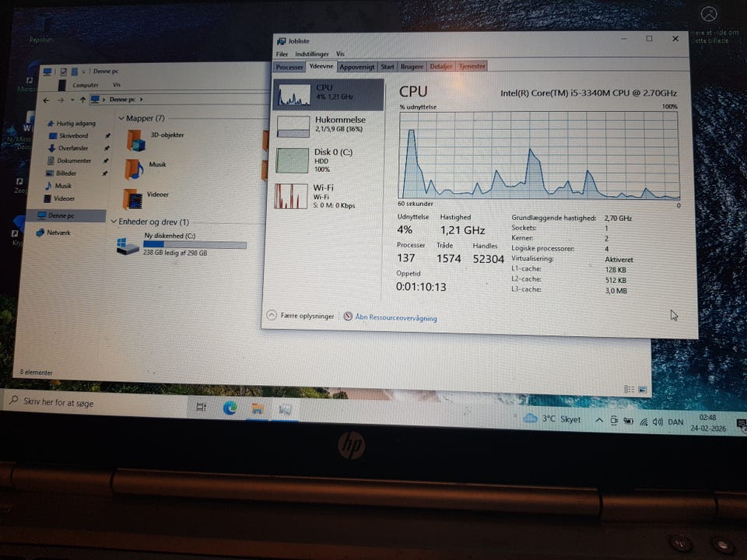Switch Explorer to large icons view
The width and height of the screenshot is (747, 560).
(x=642, y=390)
